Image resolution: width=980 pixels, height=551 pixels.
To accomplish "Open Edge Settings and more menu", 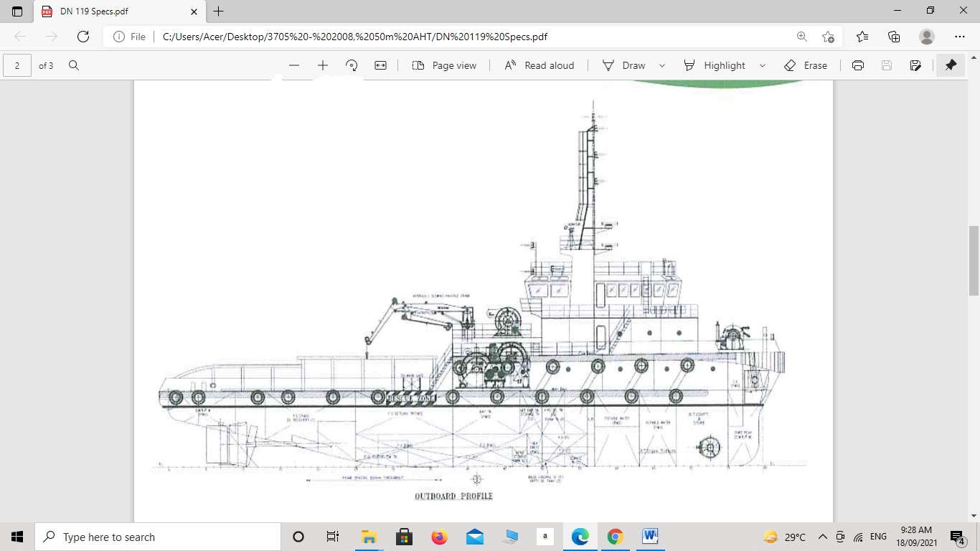I will click(960, 37).
